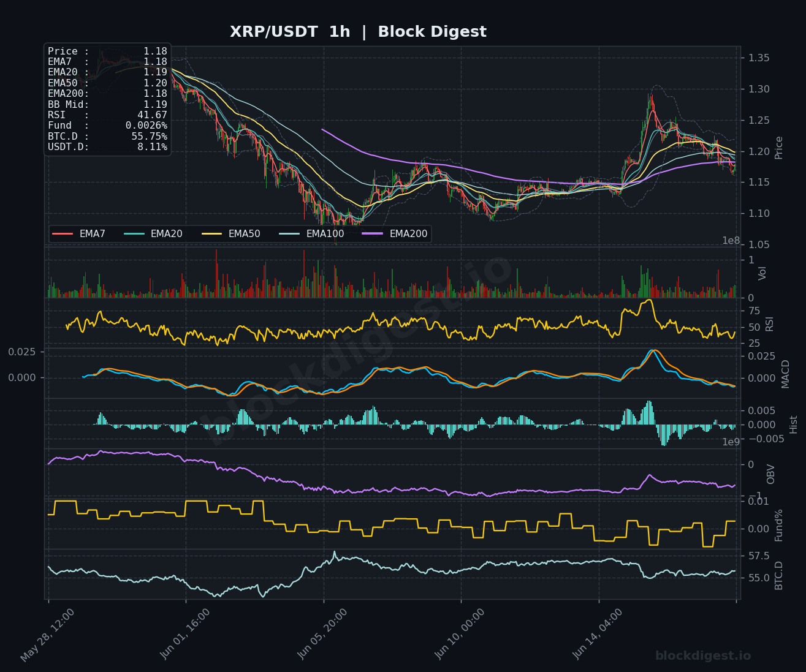This screenshot has height=672, width=806.
Task: Click the purple EMA200 legend line swatch
Action: pyautogui.click(x=373, y=234)
